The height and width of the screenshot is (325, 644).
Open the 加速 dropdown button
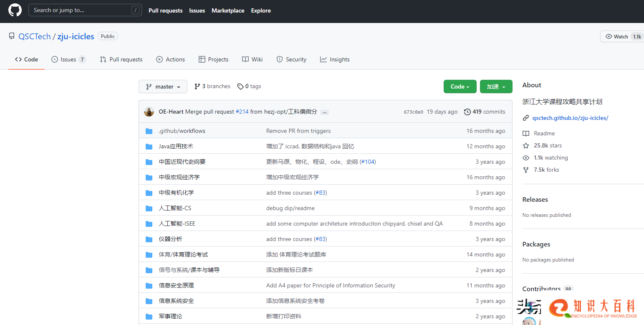coord(496,86)
